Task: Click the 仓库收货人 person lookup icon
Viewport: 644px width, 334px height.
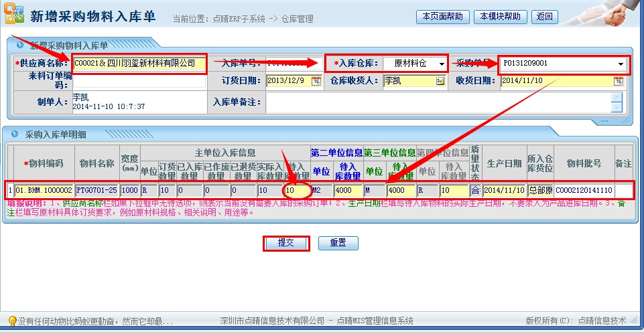Action: [440, 81]
